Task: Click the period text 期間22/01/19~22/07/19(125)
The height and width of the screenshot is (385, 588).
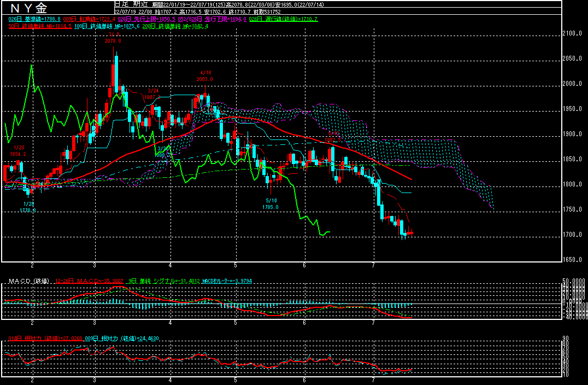Action: pyautogui.click(x=190, y=4)
